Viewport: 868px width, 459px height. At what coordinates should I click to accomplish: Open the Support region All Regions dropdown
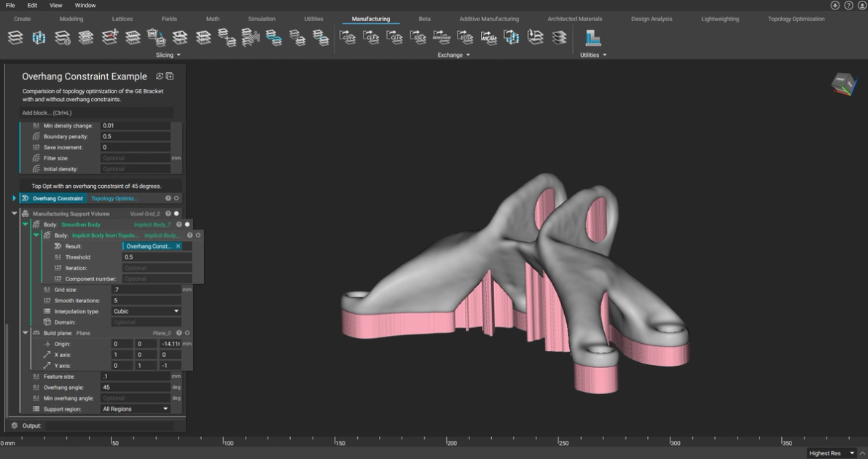tap(133, 409)
